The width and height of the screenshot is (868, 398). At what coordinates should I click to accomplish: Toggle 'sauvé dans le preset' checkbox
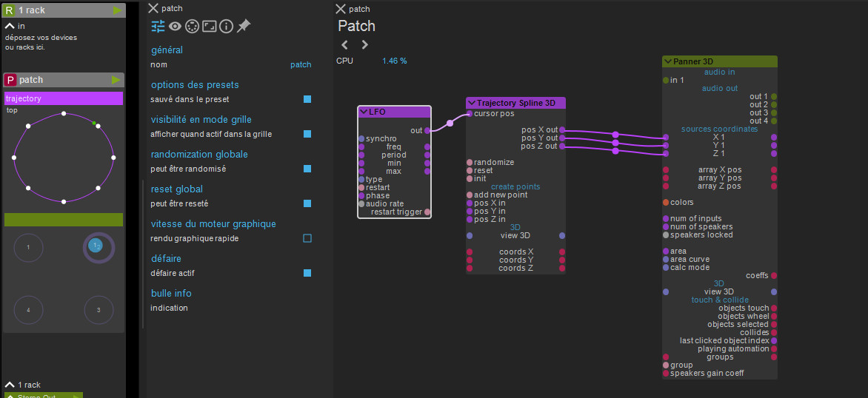307,99
